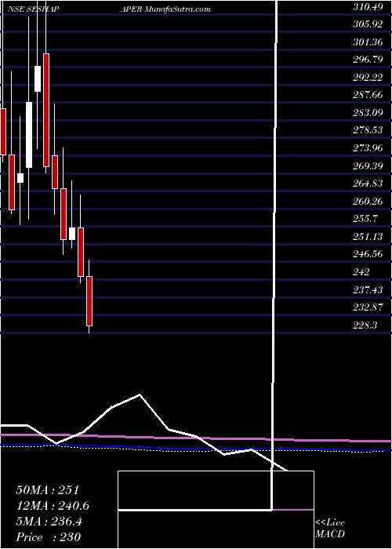Click the 287.66 price axis label
Image resolution: width=392 pixels, height=549 pixels.
[367, 95]
